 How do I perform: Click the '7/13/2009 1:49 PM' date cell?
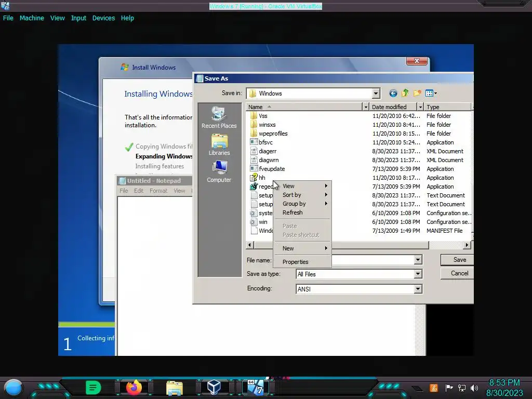[396, 231]
